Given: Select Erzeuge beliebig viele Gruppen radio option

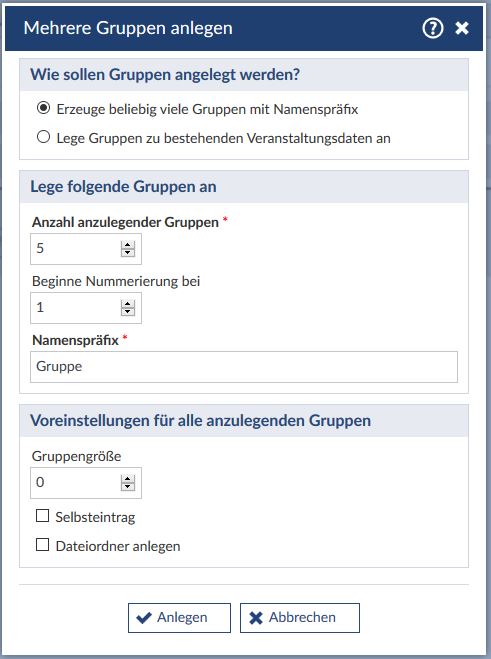Looking at the screenshot, I should click(x=43, y=108).
